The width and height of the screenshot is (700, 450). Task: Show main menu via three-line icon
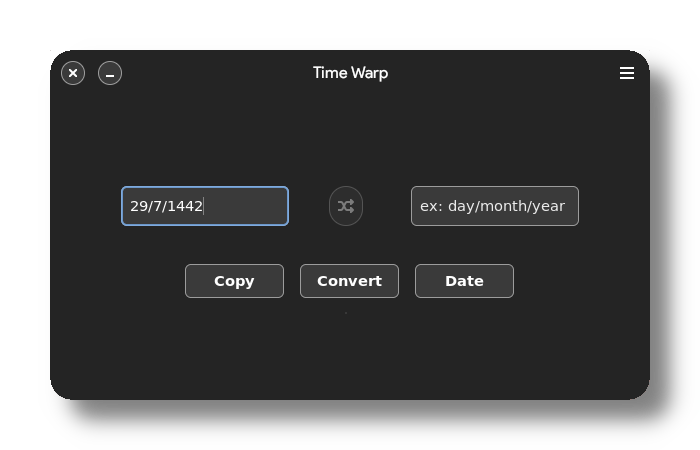pos(627,73)
